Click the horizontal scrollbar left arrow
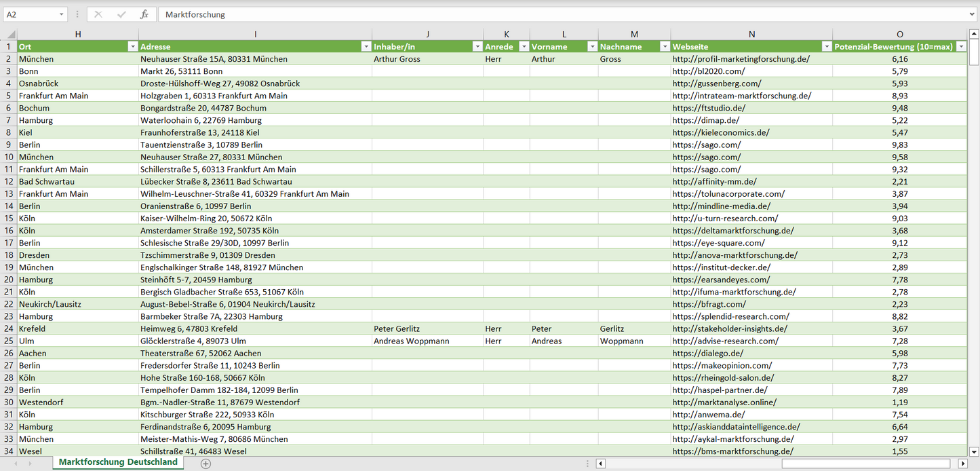980x471 pixels. 601,464
